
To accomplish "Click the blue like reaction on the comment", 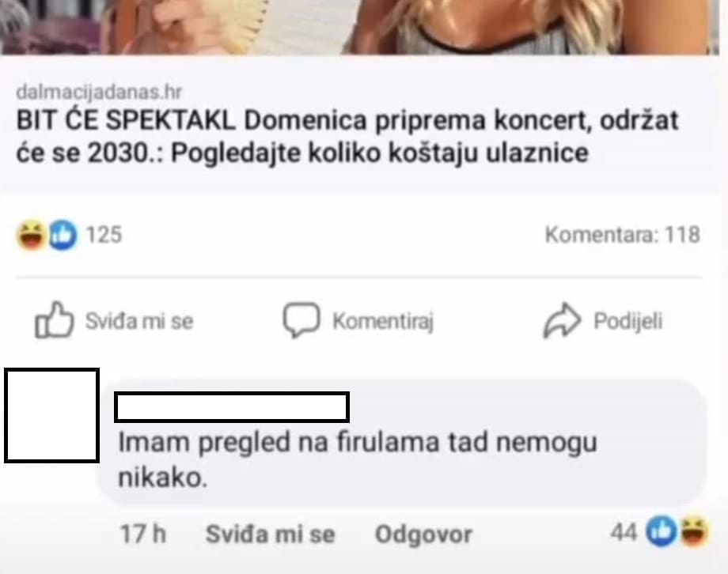I will [662, 531].
